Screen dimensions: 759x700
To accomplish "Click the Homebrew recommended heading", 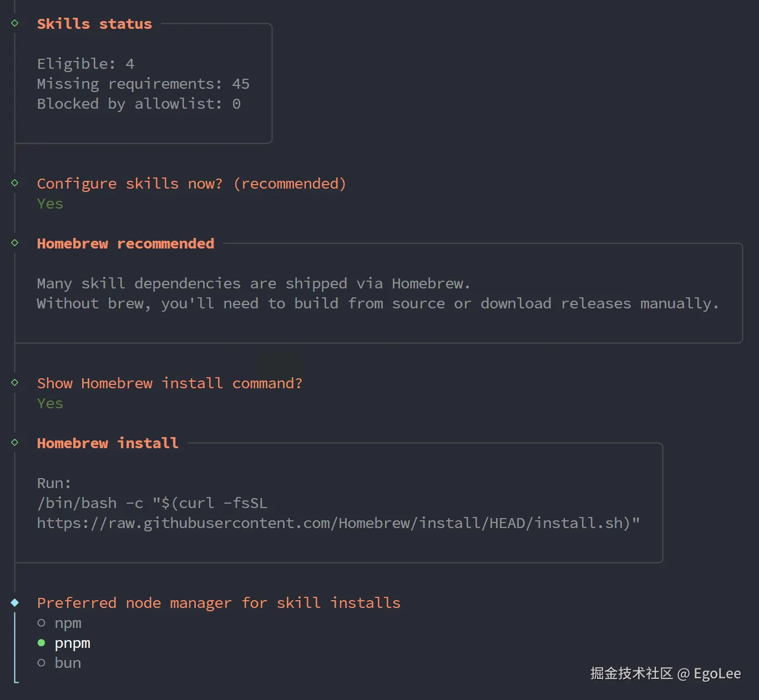I will (x=125, y=244).
